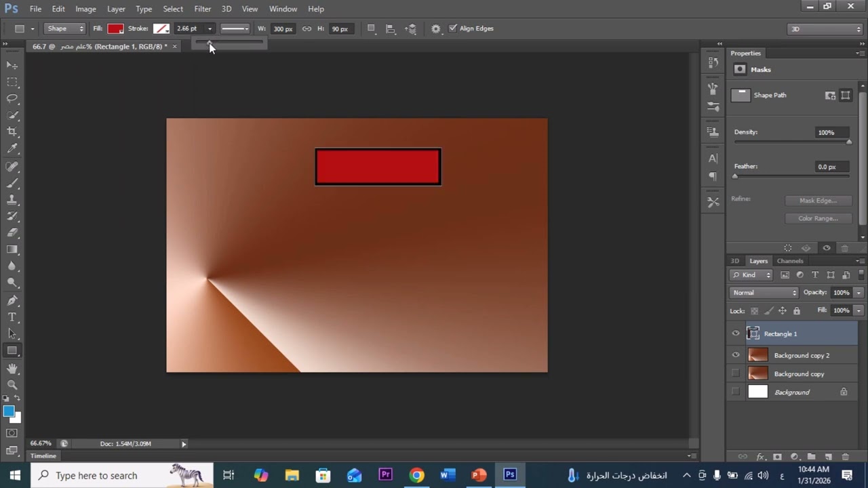Open path alignment options in options bar
Image resolution: width=868 pixels, height=488 pixels.
click(391, 28)
